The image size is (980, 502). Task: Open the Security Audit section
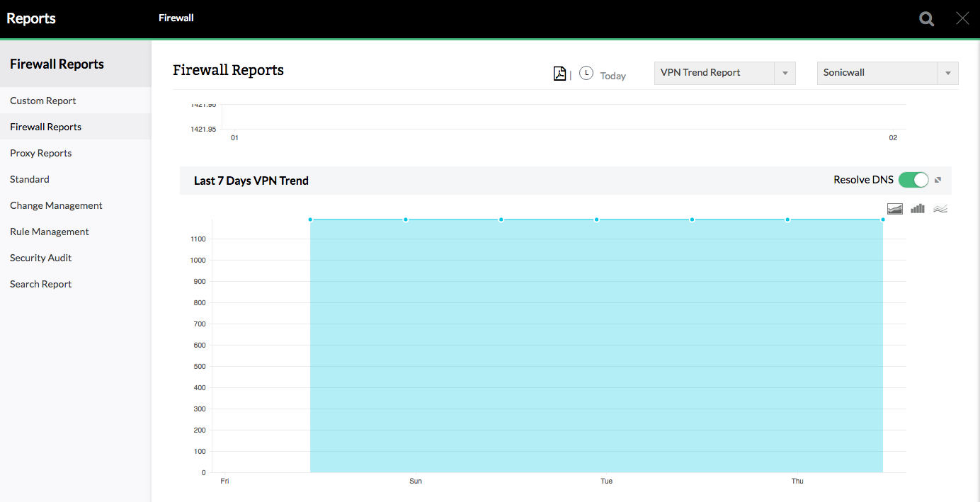pos(40,257)
